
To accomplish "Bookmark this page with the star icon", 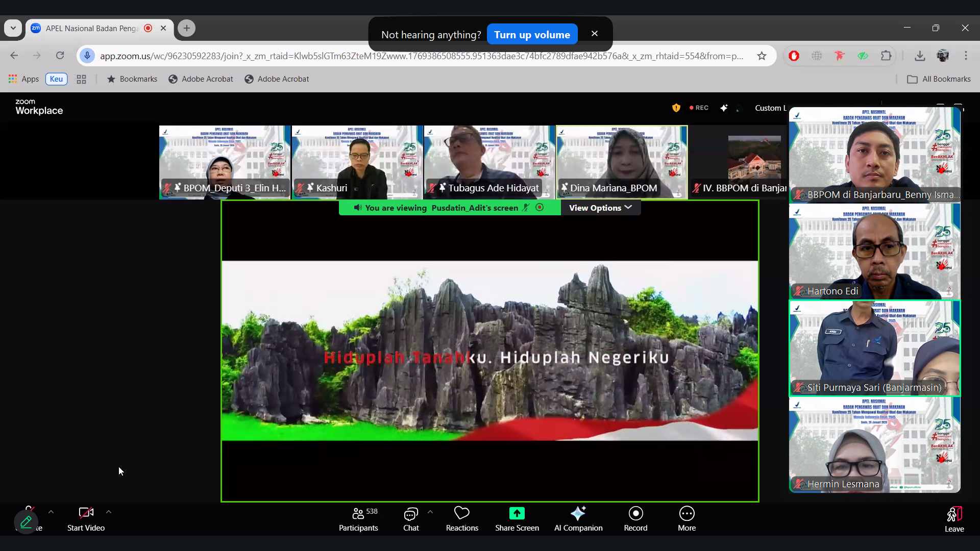I will coord(762,56).
